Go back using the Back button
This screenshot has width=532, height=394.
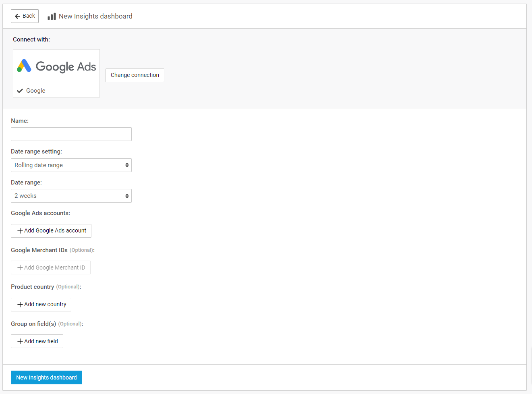pos(25,16)
